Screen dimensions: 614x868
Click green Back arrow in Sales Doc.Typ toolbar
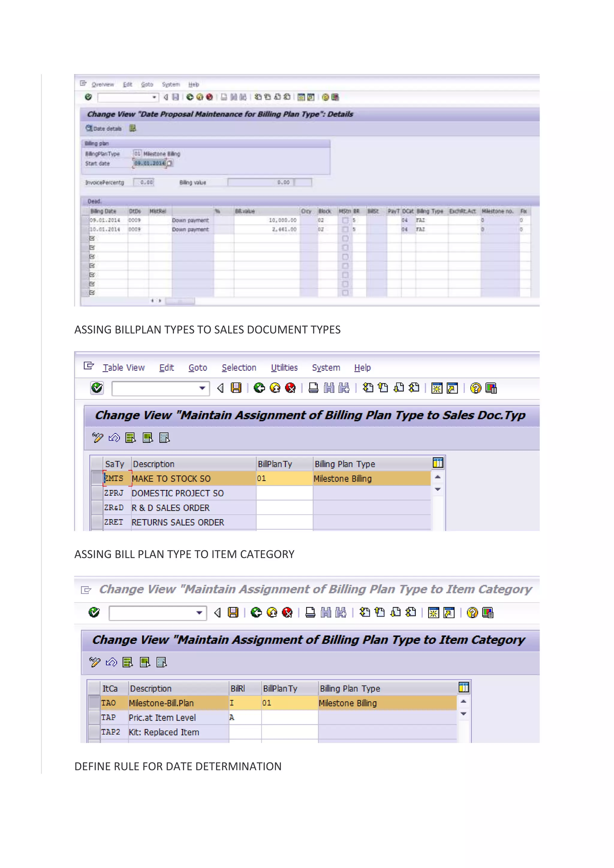click(259, 388)
